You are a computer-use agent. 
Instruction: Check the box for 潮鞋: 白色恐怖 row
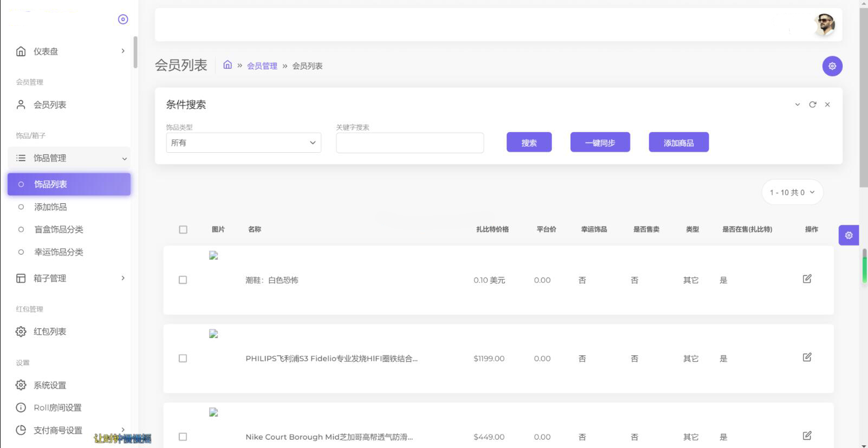click(183, 280)
